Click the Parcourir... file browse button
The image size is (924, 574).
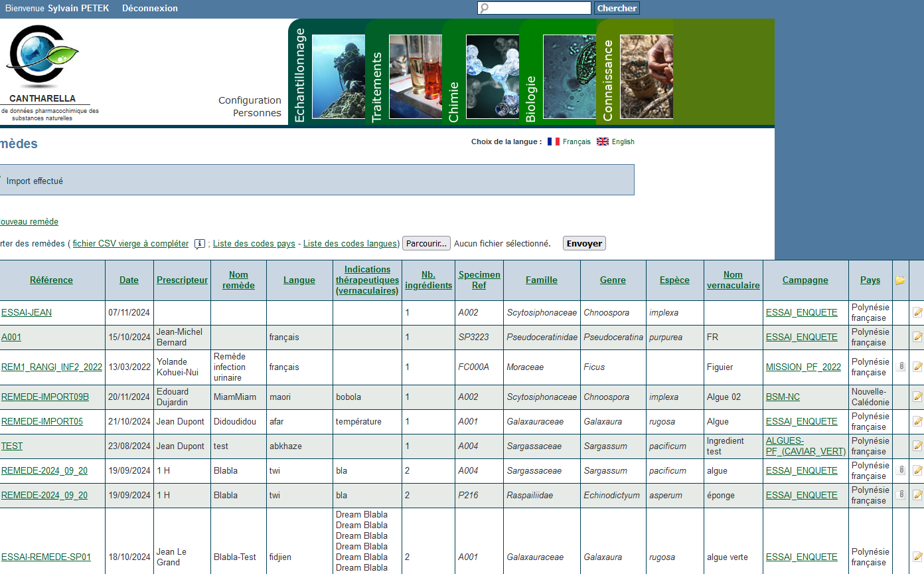pos(426,244)
